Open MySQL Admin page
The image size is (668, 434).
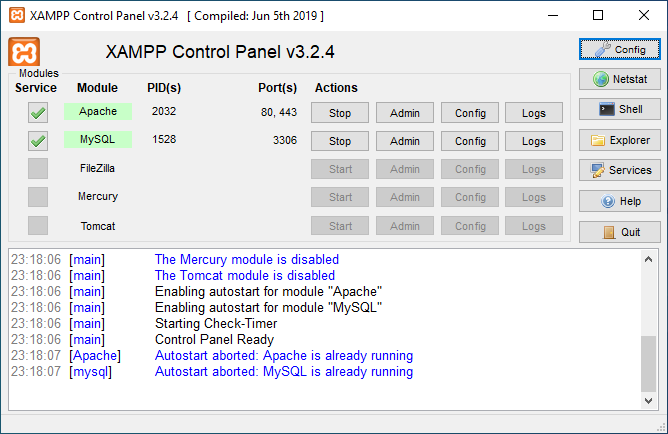click(x=405, y=141)
